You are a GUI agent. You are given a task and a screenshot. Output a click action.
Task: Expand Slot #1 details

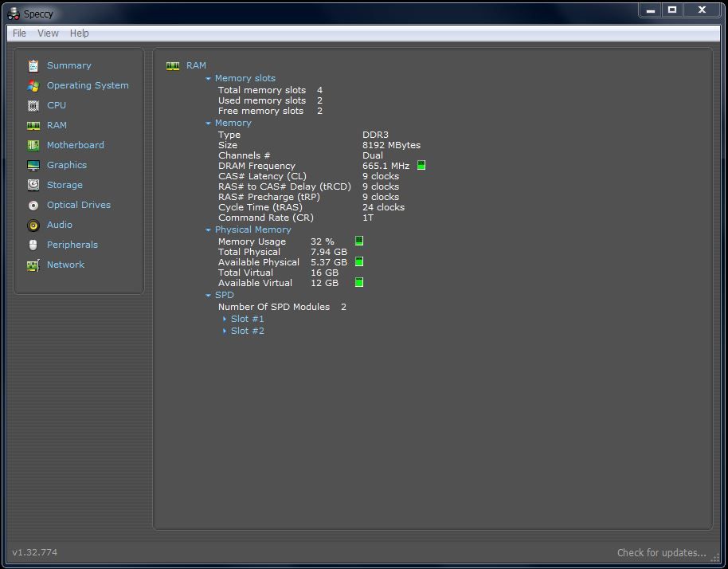(x=225, y=319)
